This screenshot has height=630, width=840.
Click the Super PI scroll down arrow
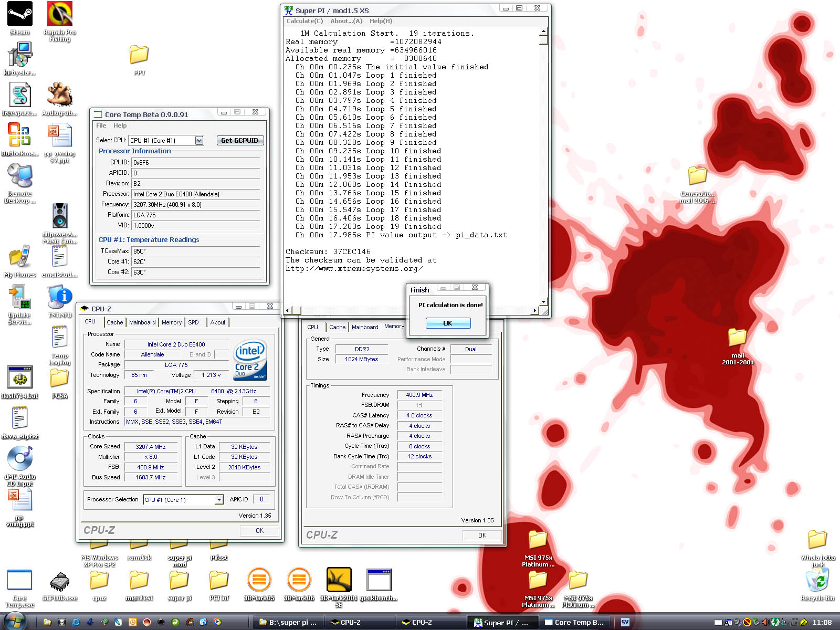543,302
